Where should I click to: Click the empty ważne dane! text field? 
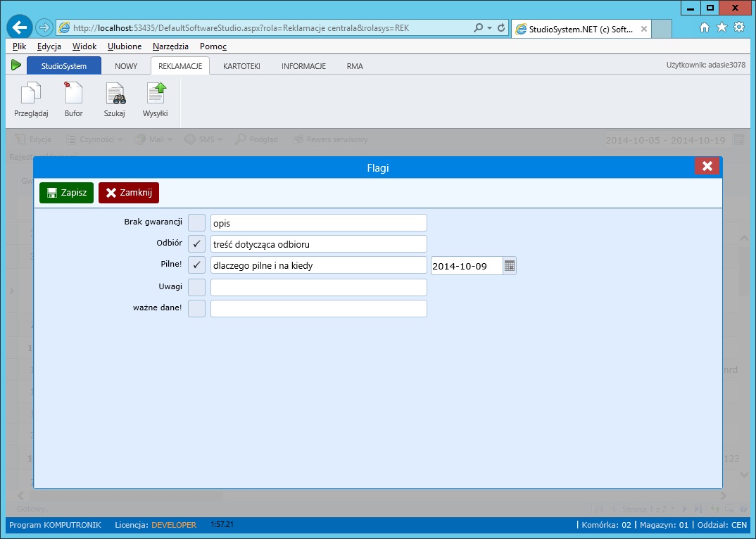tap(318, 309)
